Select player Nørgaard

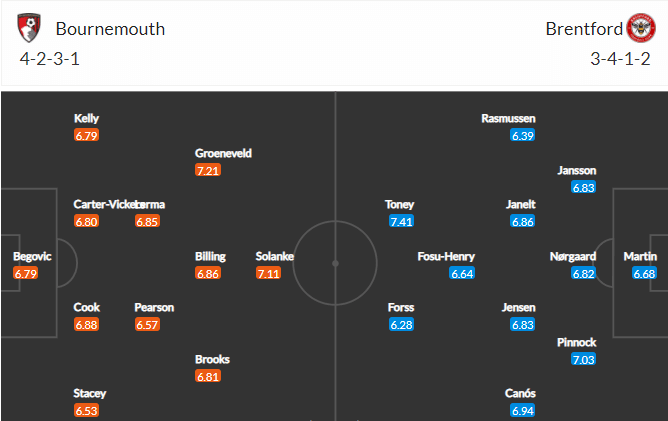[x=573, y=256]
